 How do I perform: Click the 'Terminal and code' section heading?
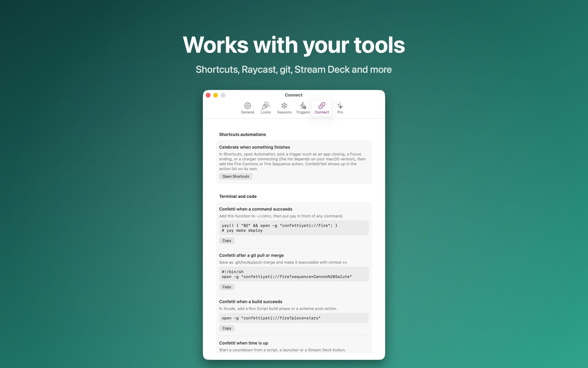point(238,196)
